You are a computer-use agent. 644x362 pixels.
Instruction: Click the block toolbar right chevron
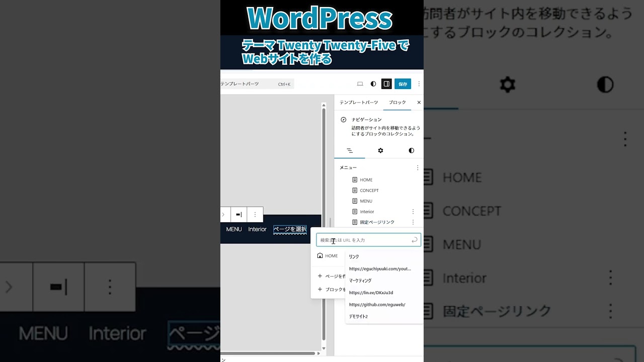[223, 215]
